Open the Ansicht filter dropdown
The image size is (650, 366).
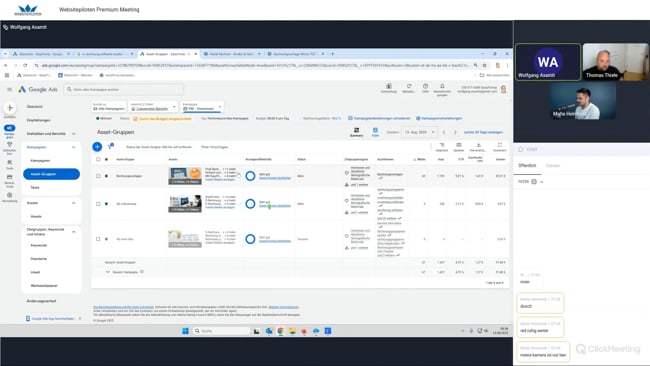coord(153,107)
